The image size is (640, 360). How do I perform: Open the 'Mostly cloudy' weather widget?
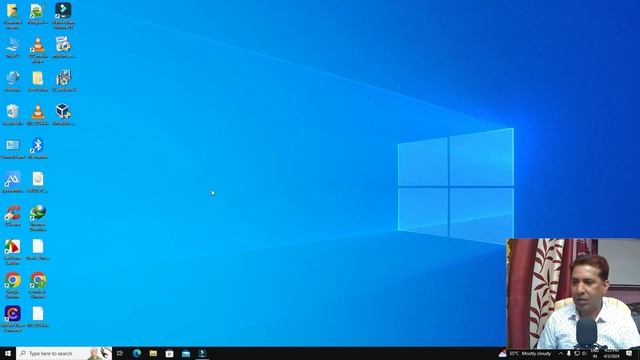click(525, 353)
